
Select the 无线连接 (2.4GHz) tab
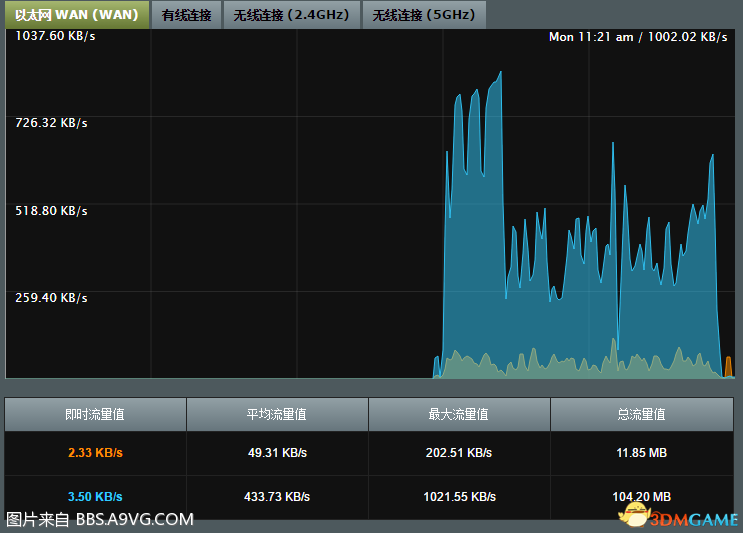pyautogui.click(x=291, y=15)
